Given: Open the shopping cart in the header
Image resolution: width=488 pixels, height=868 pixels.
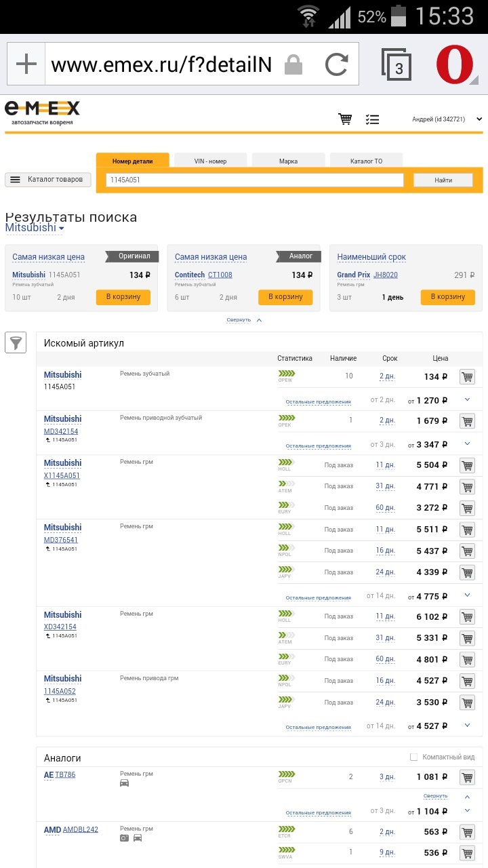Looking at the screenshot, I should [346, 119].
